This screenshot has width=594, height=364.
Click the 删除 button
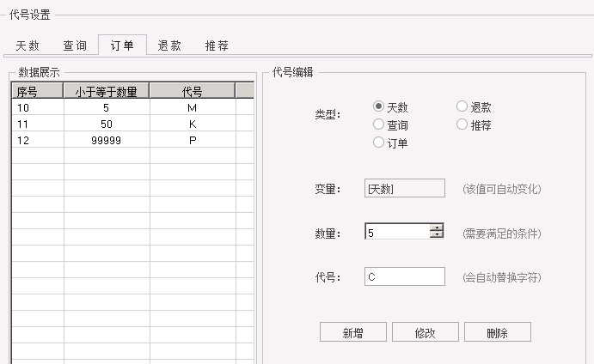pos(498,332)
